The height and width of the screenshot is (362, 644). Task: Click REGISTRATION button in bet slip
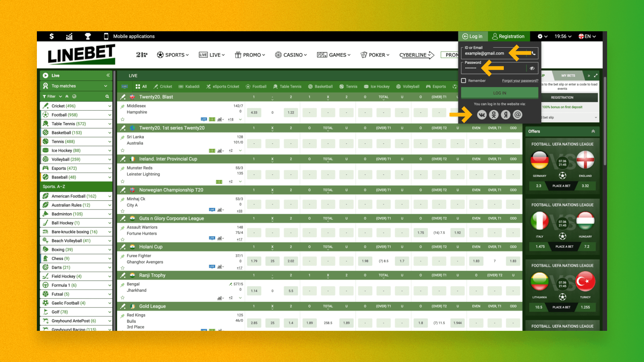[x=562, y=98]
